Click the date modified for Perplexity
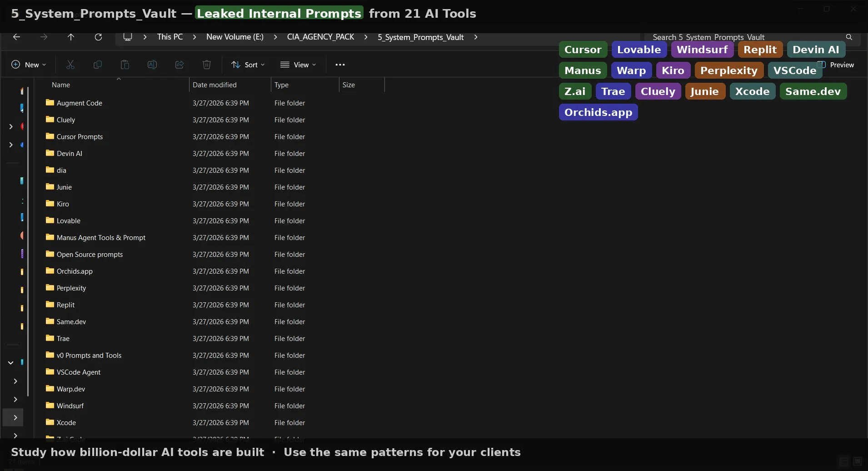This screenshot has width=868, height=471. coord(221,288)
